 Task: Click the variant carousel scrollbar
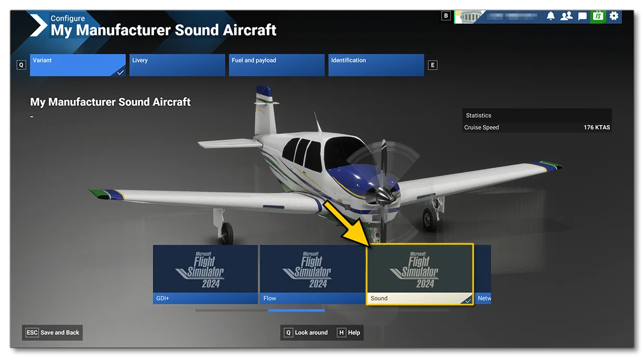[x=322, y=310]
